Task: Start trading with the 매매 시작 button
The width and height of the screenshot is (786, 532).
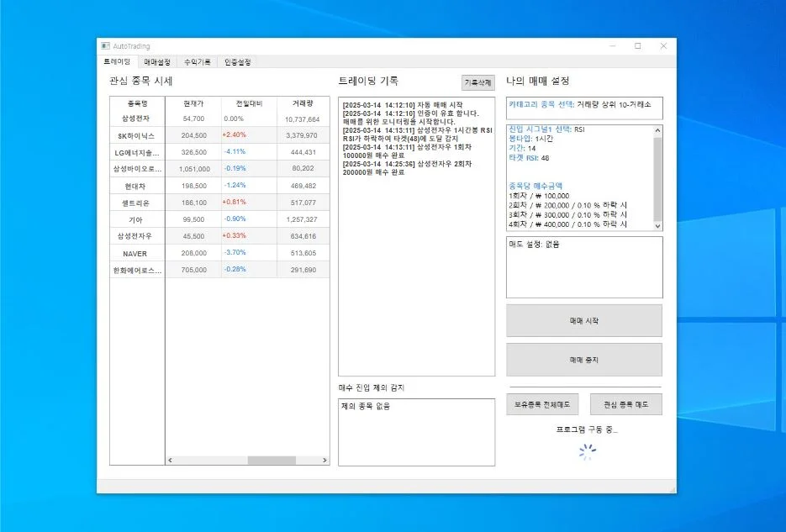Action: [583, 321]
